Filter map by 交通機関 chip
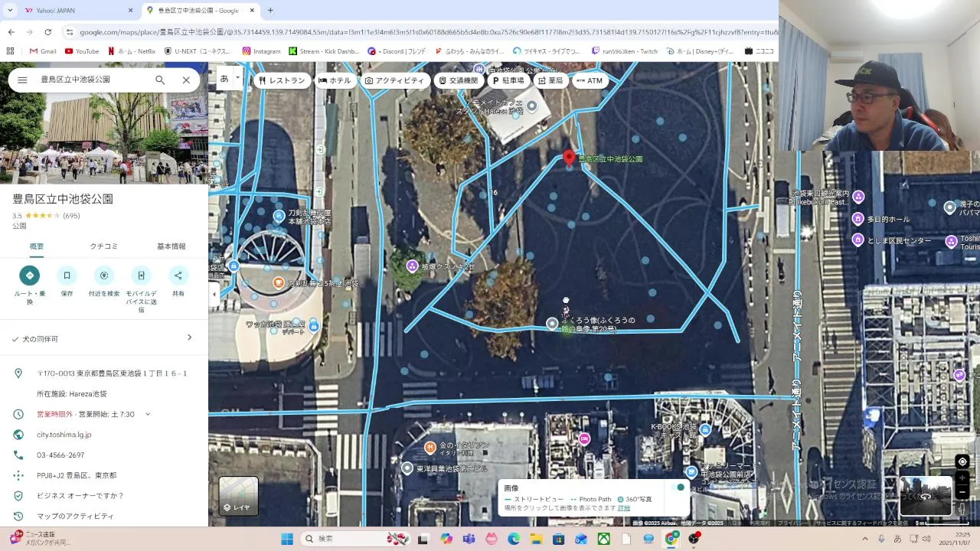Image resolution: width=980 pixels, height=551 pixels. 459,80
